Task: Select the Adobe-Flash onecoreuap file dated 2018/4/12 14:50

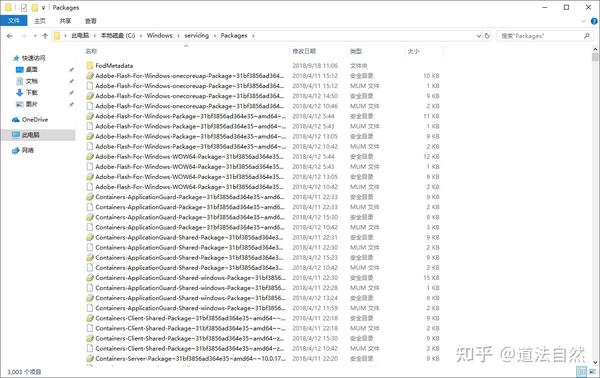Action: tap(189, 96)
